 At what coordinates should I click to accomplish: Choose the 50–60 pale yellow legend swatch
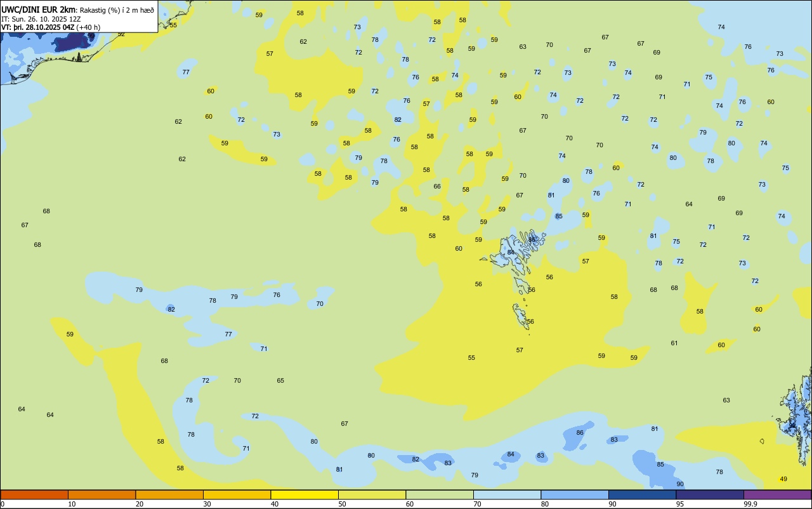(x=372, y=494)
